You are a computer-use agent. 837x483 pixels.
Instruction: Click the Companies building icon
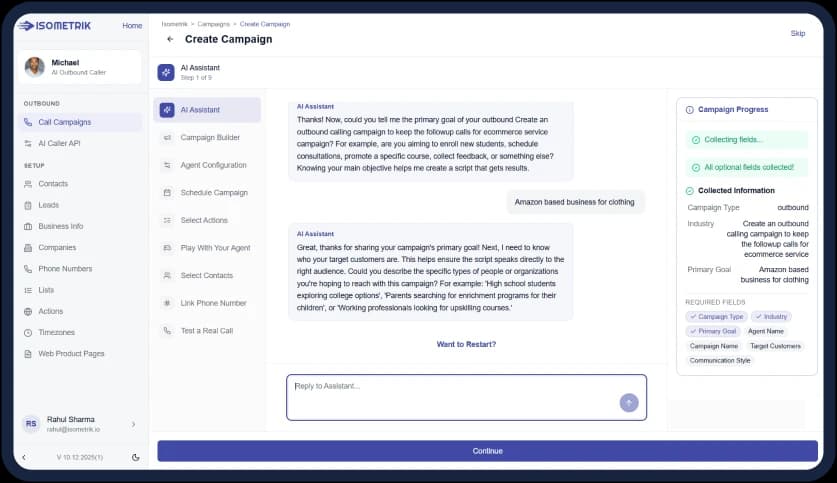[x=28, y=248]
